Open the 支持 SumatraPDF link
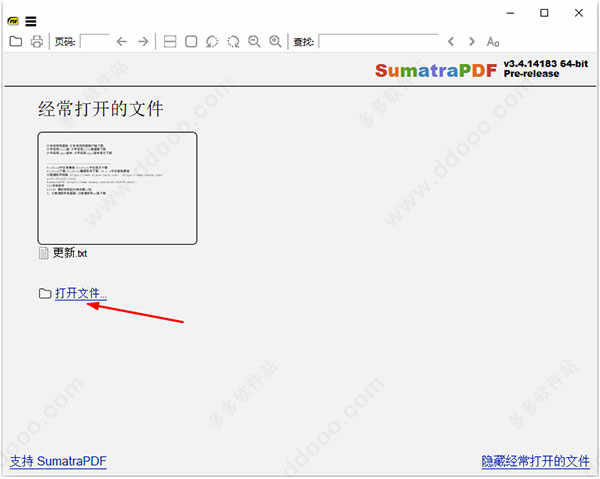Viewport: 600px width, 479px height. [x=58, y=461]
